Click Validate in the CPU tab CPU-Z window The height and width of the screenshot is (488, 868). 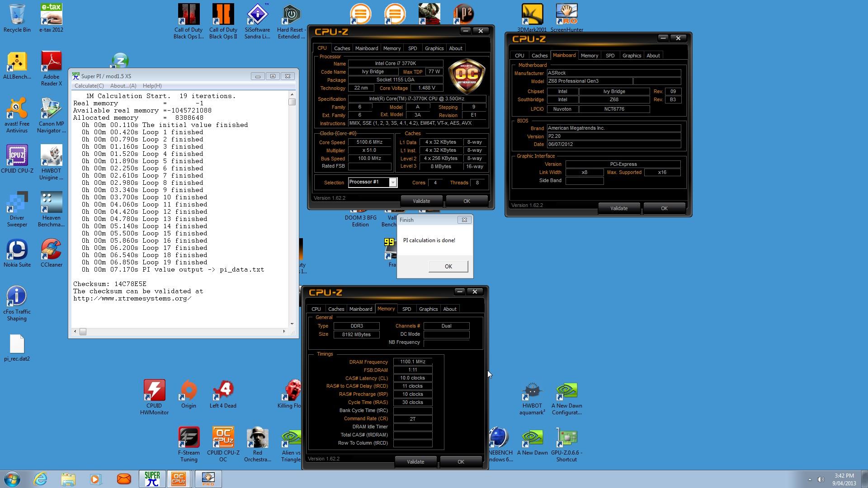tap(421, 201)
